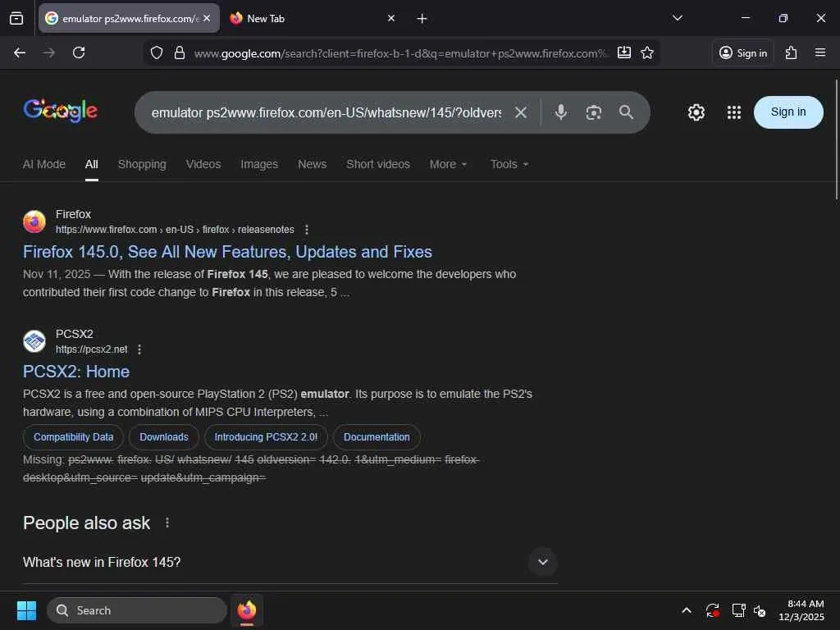Click the page vertical scrollbar thumb

[836, 139]
